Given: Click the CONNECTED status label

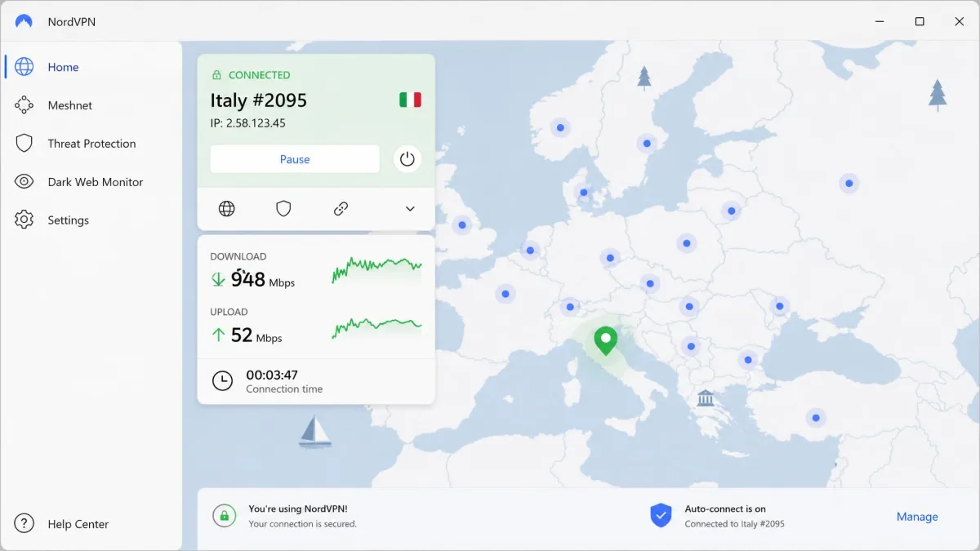Looking at the screenshot, I should pyautogui.click(x=259, y=75).
